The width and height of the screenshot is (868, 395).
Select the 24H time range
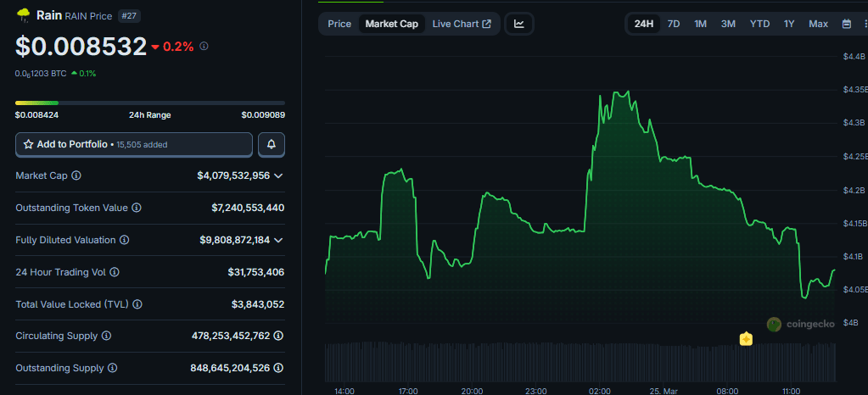point(643,24)
